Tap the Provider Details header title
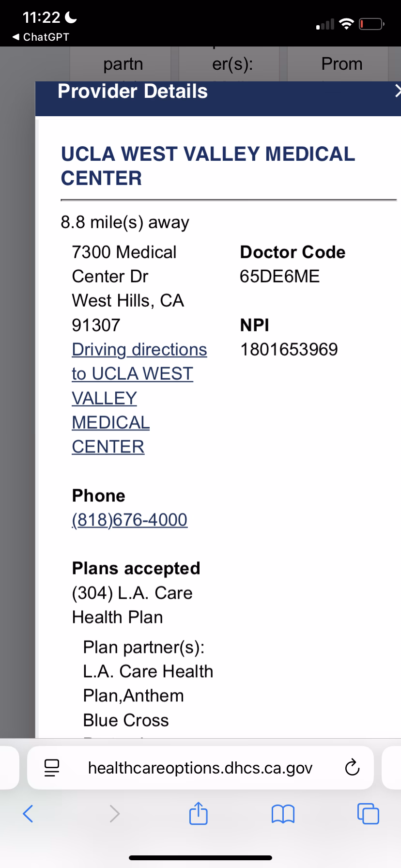This screenshot has width=401, height=868. point(133,91)
